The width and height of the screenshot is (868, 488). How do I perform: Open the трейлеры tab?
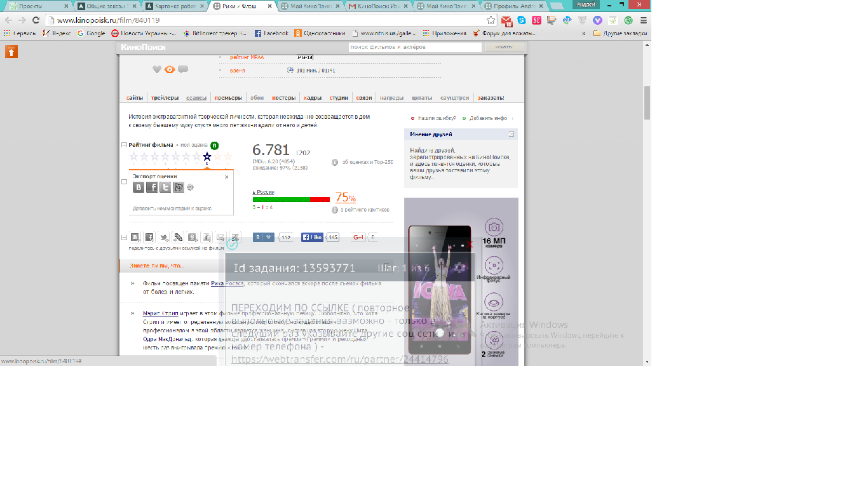(x=166, y=98)
